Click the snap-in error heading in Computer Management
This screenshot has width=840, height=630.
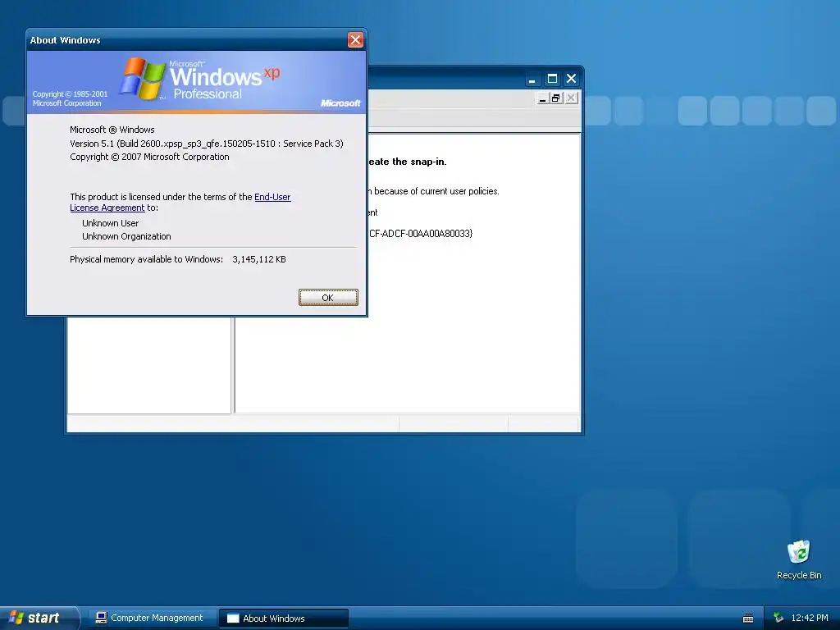[407, 162]
